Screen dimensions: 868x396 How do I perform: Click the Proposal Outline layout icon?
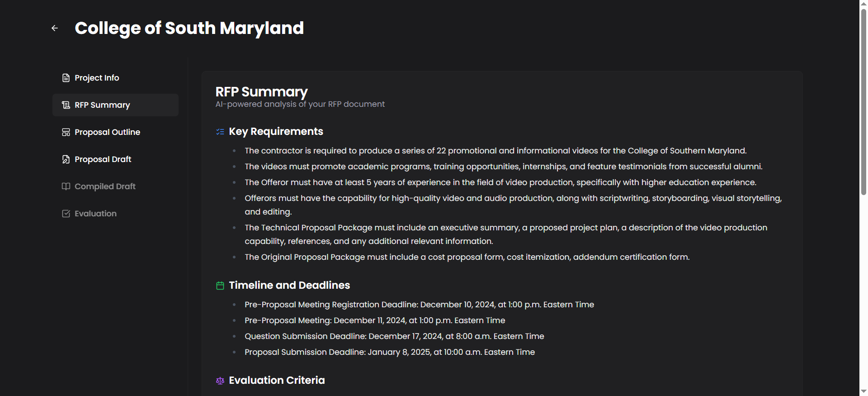point(66,132)
